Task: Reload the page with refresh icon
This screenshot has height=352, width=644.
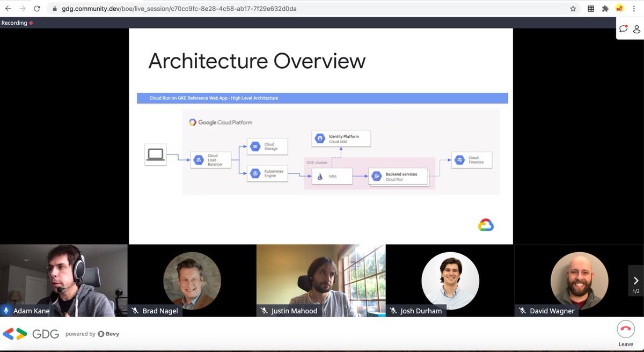Action: [x=36, y=9]
